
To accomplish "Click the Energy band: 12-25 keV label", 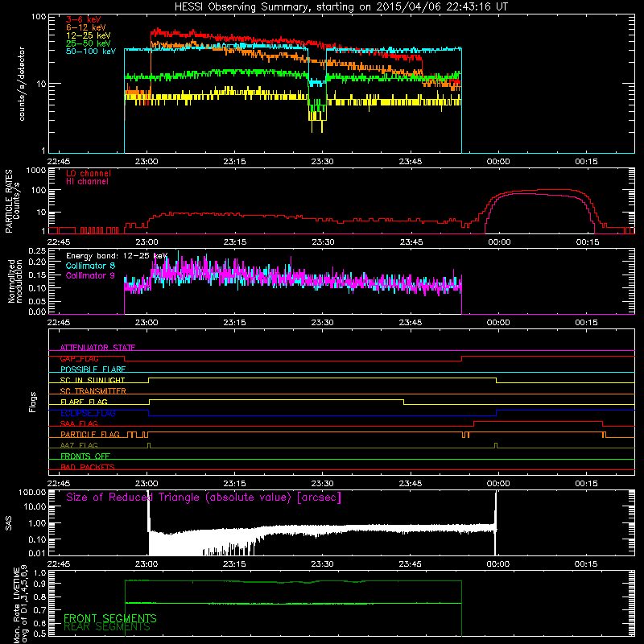I will pos(117,256).
